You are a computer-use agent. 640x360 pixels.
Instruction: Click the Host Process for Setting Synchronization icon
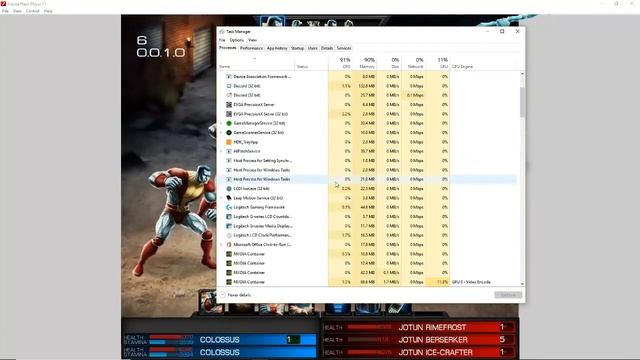point(229,160)
